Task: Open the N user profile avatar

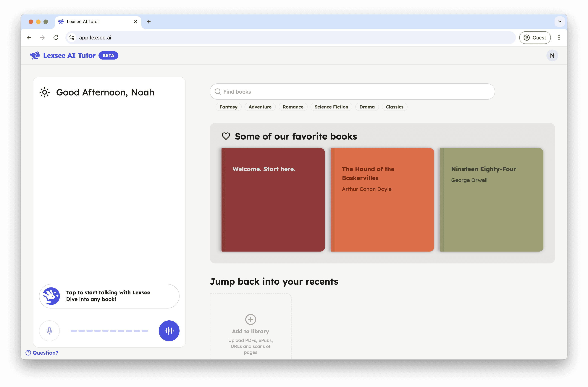Action: [x=552, y=55]
